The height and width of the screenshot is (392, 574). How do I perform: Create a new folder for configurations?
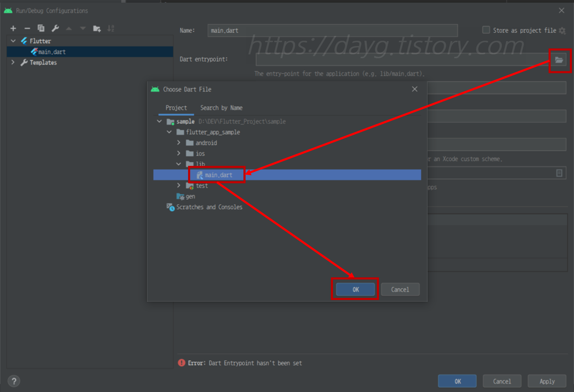[x=97, y=29]
